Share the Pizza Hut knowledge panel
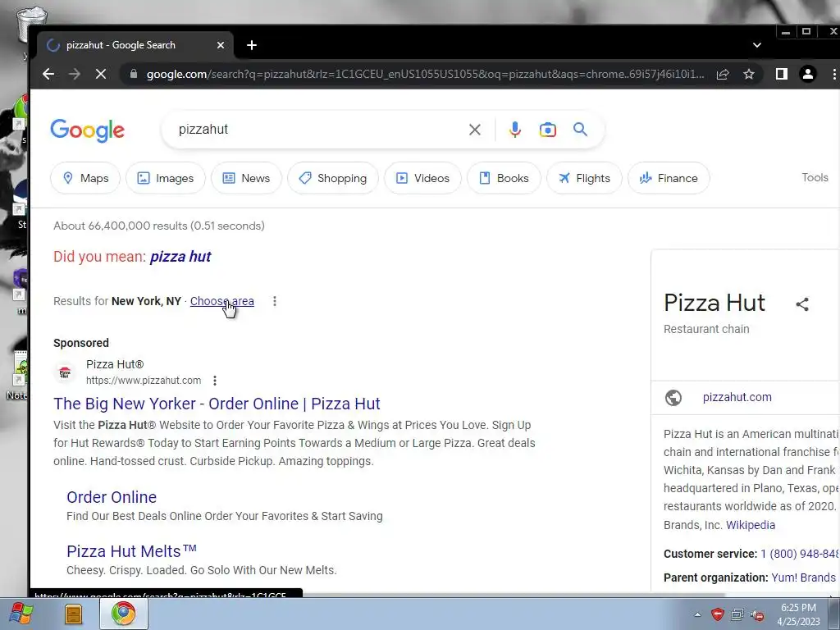Image resolution: width=840 pixels, height=630 pixels. click(802, 304)
